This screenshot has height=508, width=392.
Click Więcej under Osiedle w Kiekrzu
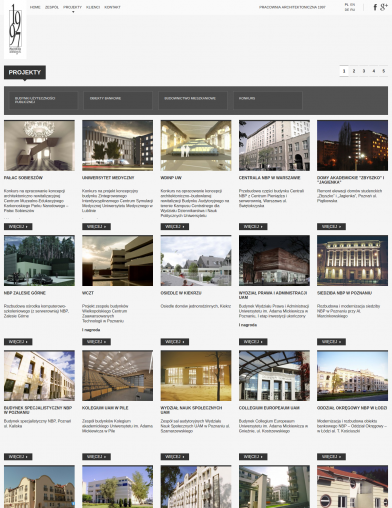tap(175, 342)
